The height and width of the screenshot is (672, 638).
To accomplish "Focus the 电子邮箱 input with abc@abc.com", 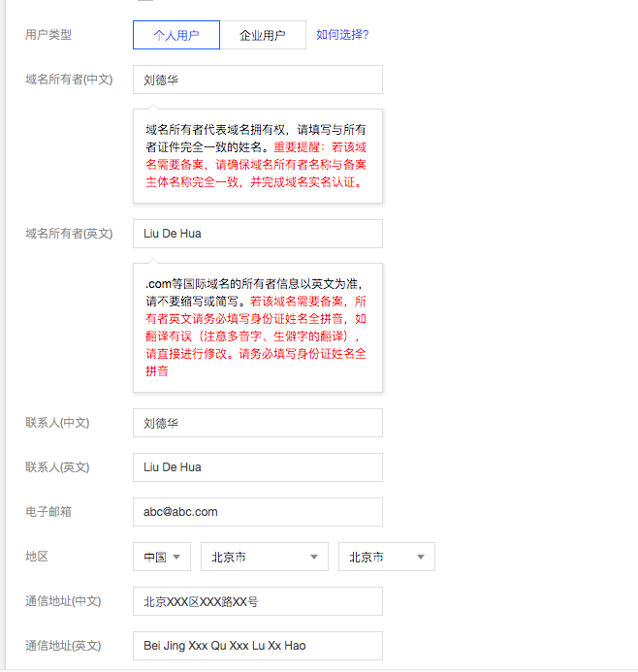I will [258, 512].
